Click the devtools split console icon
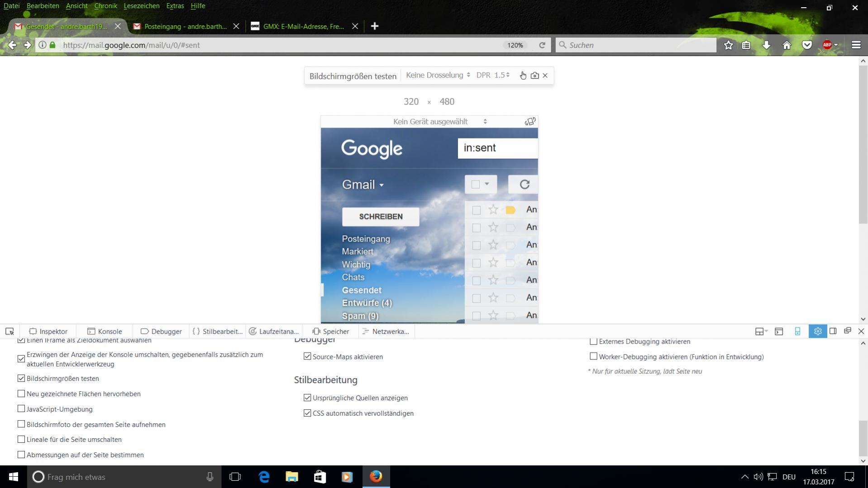 click(x=779, y=332)
